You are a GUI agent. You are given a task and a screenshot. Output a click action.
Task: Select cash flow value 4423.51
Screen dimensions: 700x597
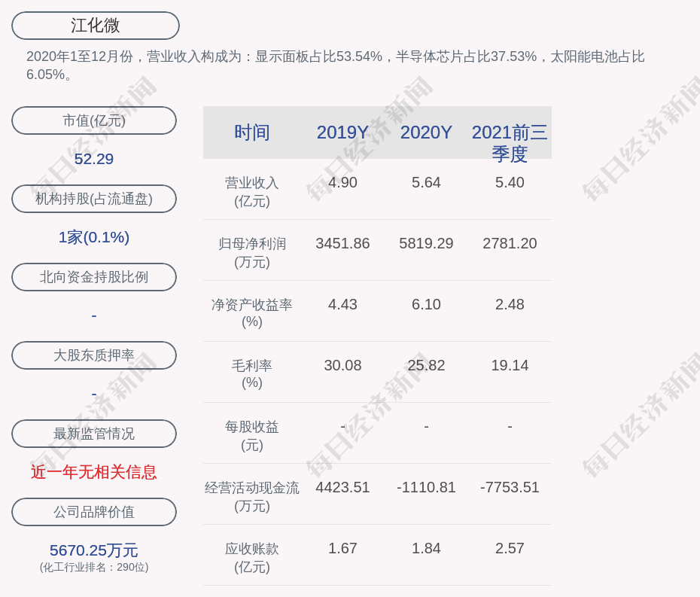click(342, 487)
